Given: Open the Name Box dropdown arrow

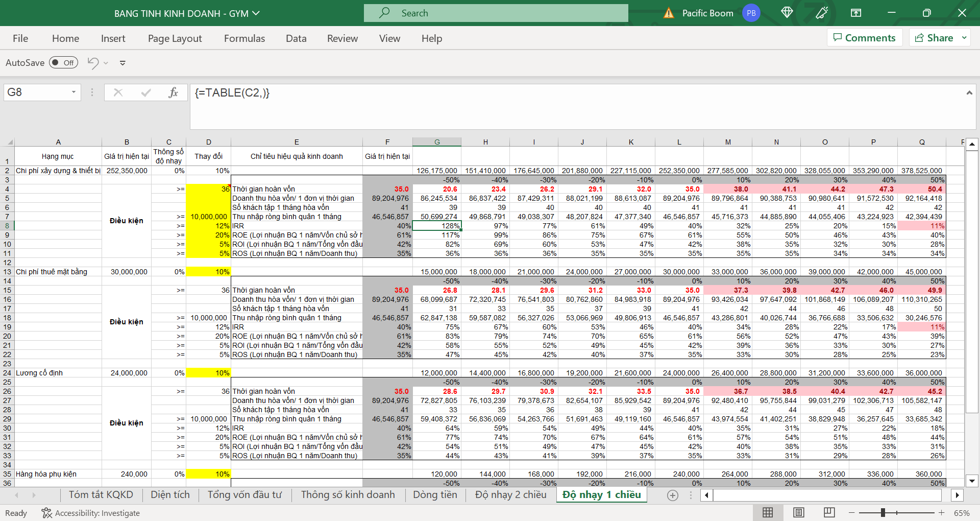Looking at the screenshot, I should (73, 92).
